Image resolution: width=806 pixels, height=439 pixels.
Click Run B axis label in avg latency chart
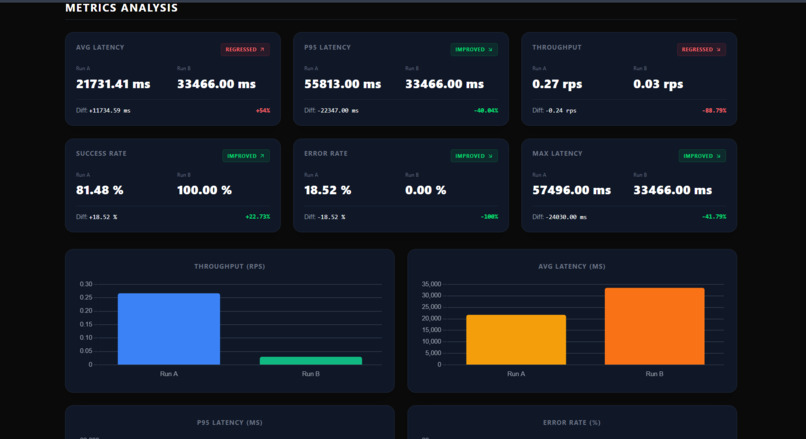point(654,374)
